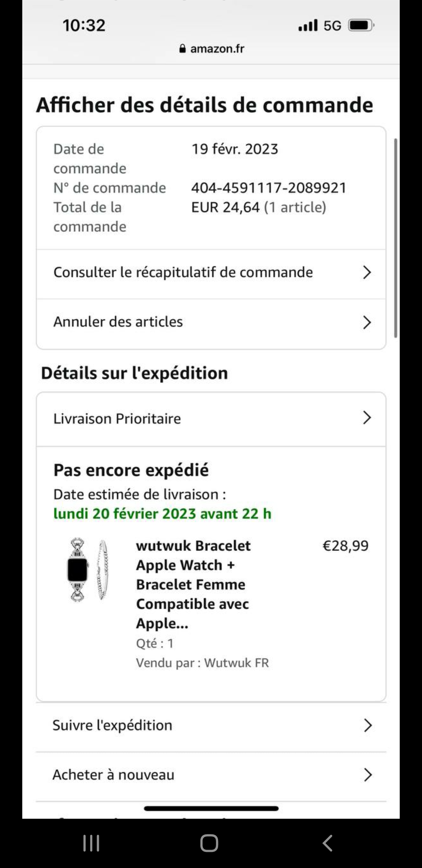Tap the cellular signal bars icon
This screenshot has height=868, width=422.
pyautogui.click(x=308, y=25)
